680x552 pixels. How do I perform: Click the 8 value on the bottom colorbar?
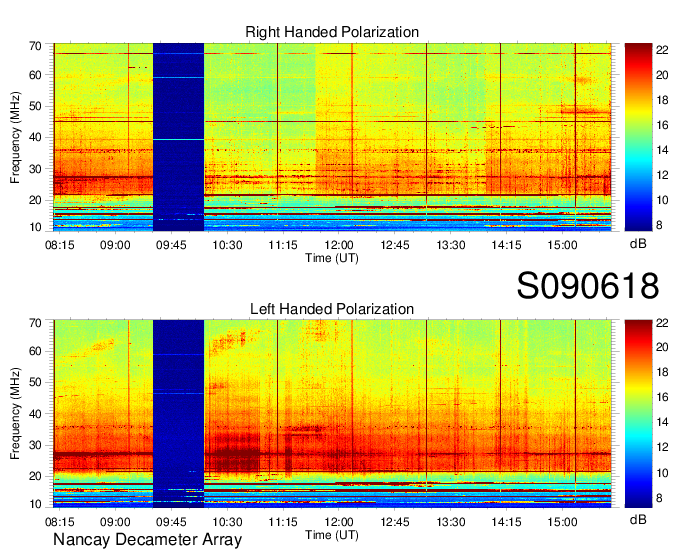[659, 498]
